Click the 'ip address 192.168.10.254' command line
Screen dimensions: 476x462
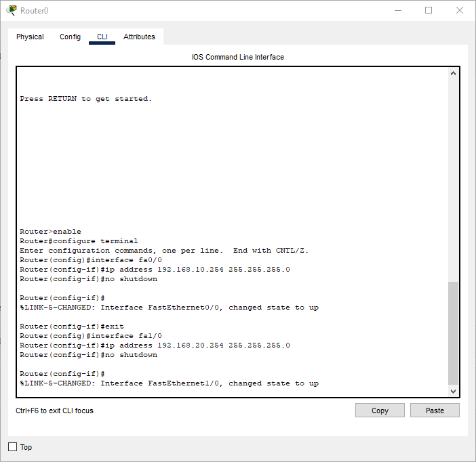tap(155, 270)
